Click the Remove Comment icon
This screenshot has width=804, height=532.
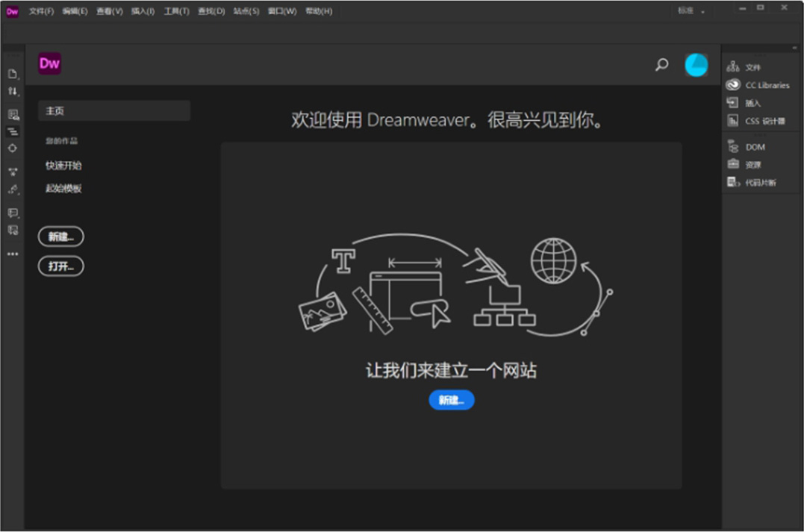[x=13, y=230]
